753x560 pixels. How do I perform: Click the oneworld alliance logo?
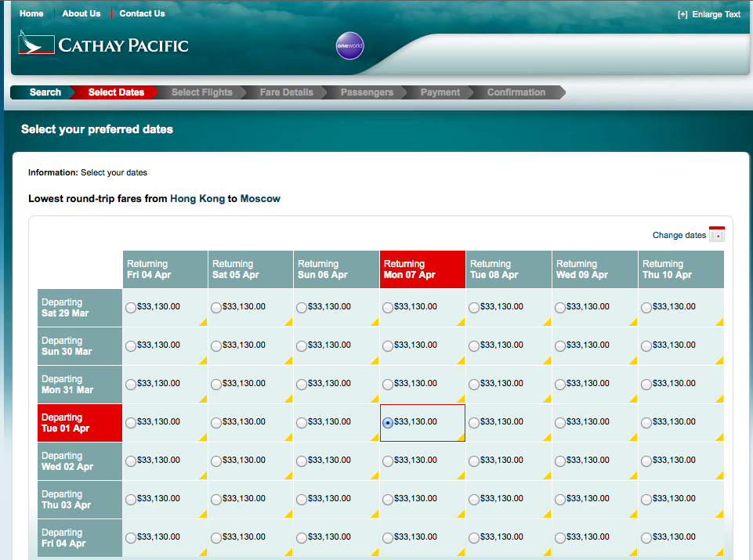tap(349, 45)
